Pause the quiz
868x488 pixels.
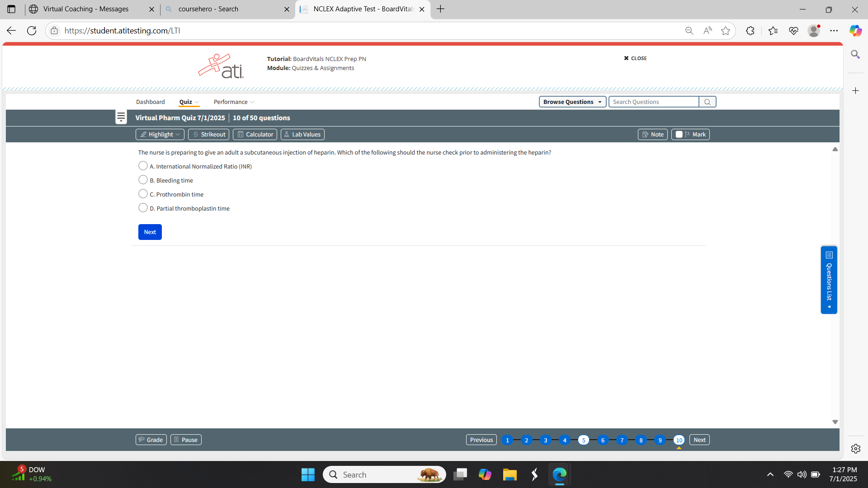pyautogui.click(x=185, y=440)
